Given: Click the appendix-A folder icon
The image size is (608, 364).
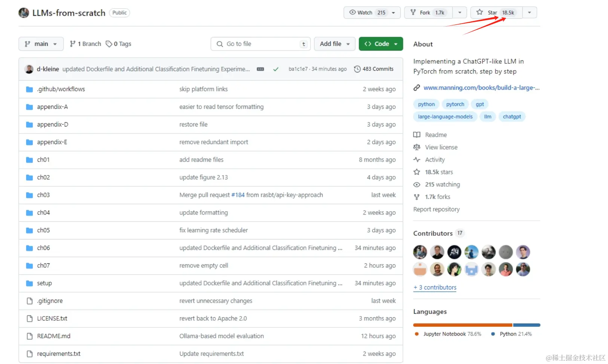Looking at the screenshot, I should (x=30, y=107).
